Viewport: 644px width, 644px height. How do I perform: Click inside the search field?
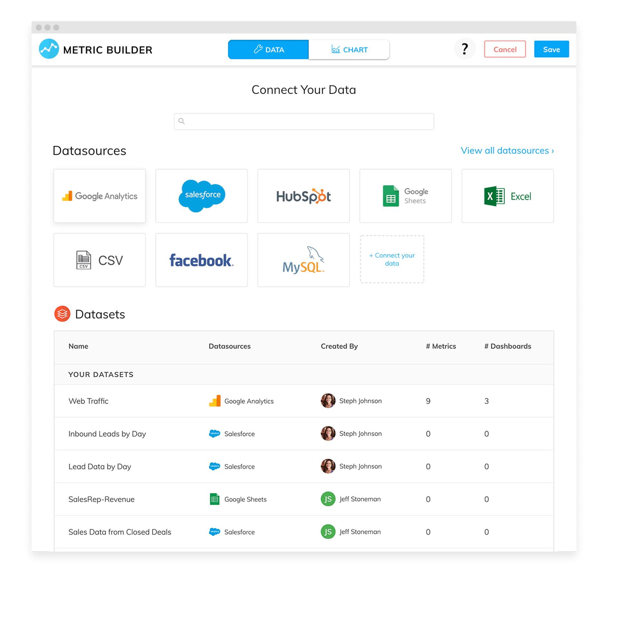tap(304, 121)
